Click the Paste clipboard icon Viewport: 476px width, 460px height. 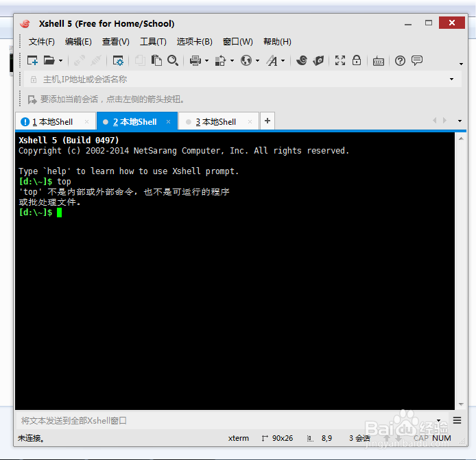point(156,60)
